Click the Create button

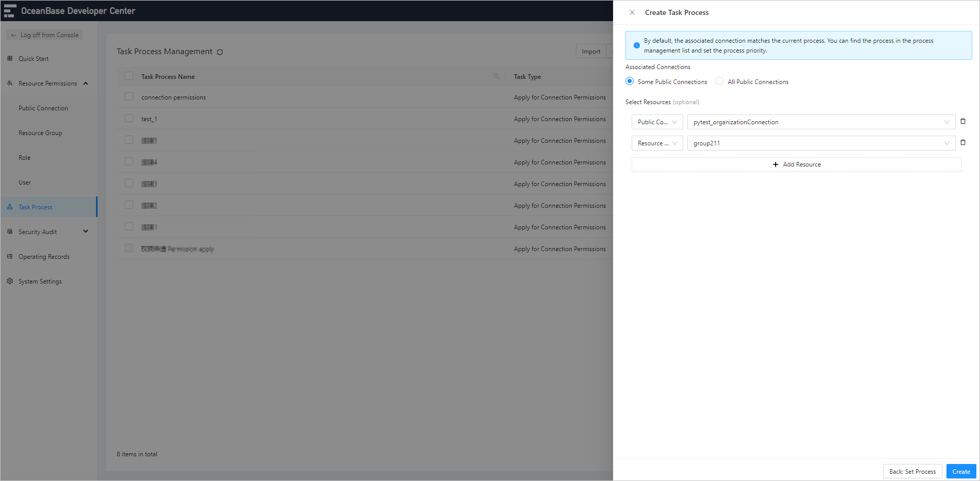click(x=961, y=471)
